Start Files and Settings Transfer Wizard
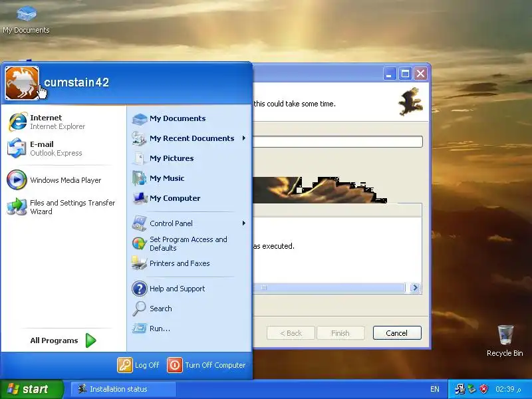The width and height of the screenshot is (532, 399). tap(63, 207)
